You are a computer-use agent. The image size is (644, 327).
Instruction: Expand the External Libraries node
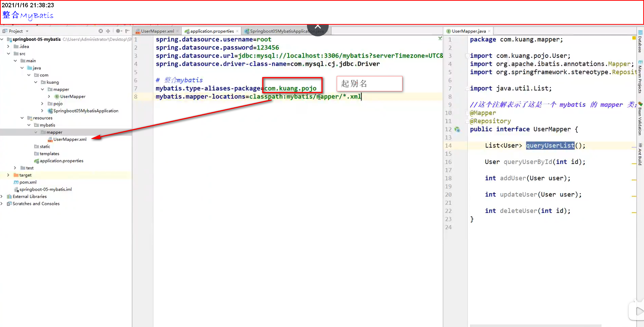2,196
